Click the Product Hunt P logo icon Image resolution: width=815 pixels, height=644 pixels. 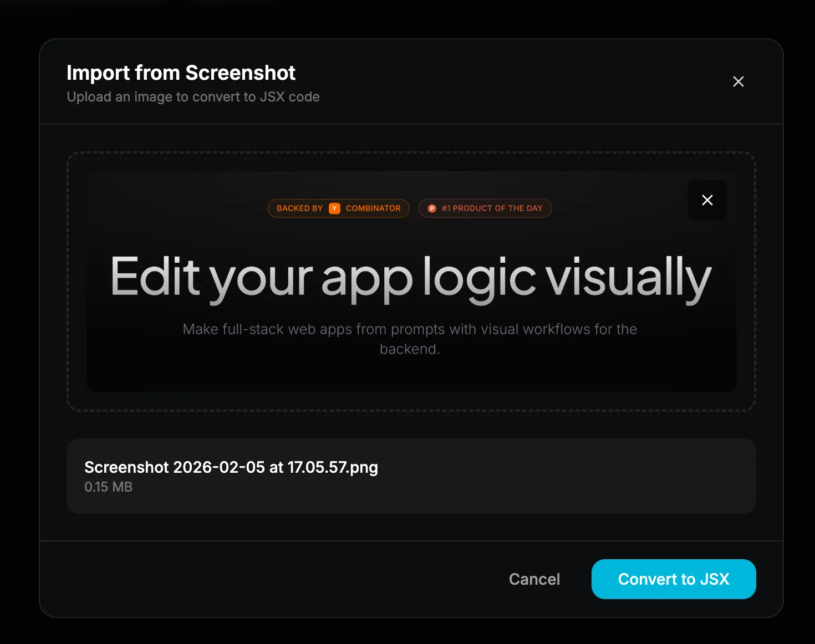pos(431,208)
